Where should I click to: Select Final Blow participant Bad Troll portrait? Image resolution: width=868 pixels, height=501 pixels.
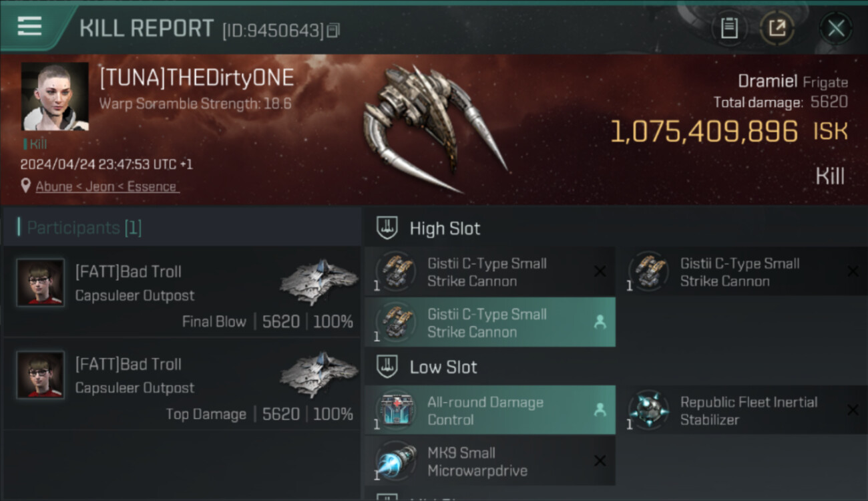41,283
